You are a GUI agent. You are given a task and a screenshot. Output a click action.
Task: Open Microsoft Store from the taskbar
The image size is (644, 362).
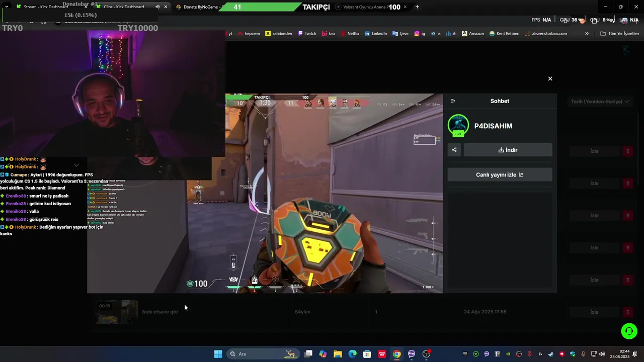point(367,354)
